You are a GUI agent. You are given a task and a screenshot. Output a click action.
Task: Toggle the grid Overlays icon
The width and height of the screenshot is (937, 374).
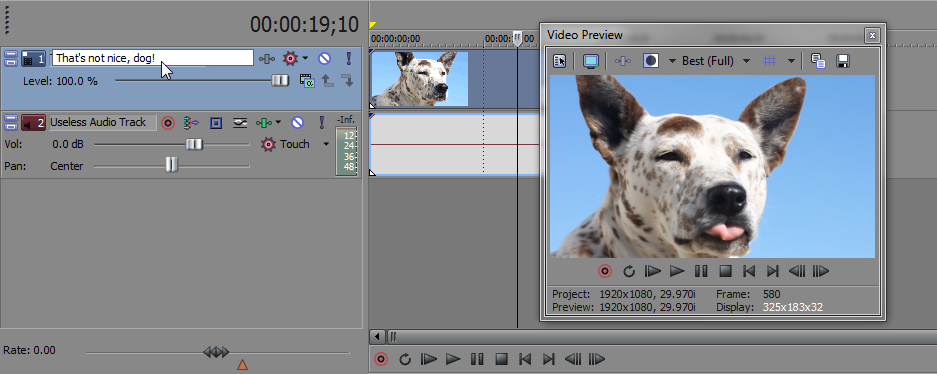[770, 61]
